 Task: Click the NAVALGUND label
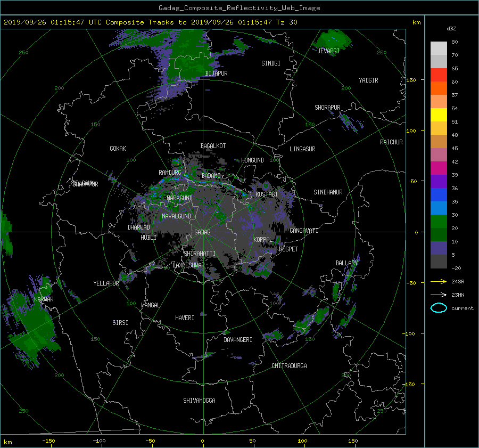(x=176, y=216)
